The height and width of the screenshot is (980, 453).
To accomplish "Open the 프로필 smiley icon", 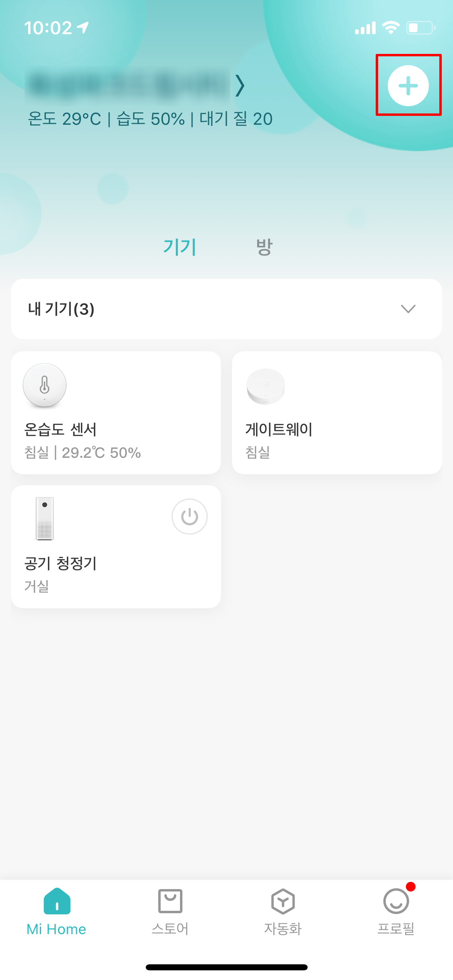I will tap(396, 901).
